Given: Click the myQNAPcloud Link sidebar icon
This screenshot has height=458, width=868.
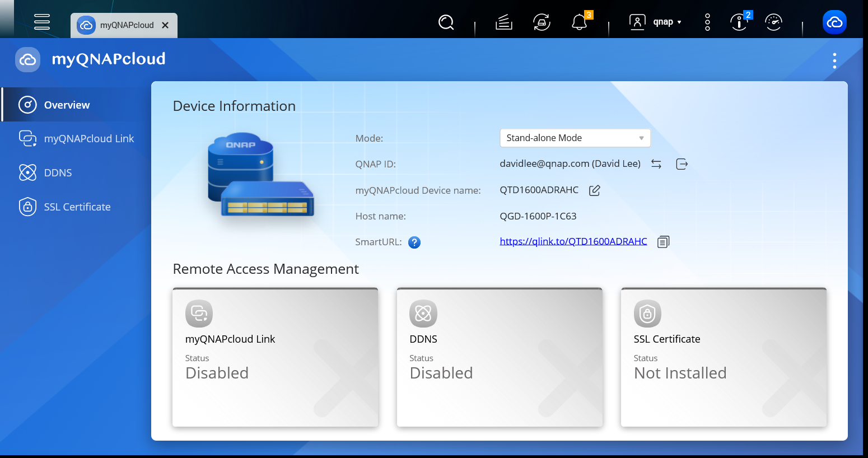Looking at the screenshot, I should (x=27, y=138).
